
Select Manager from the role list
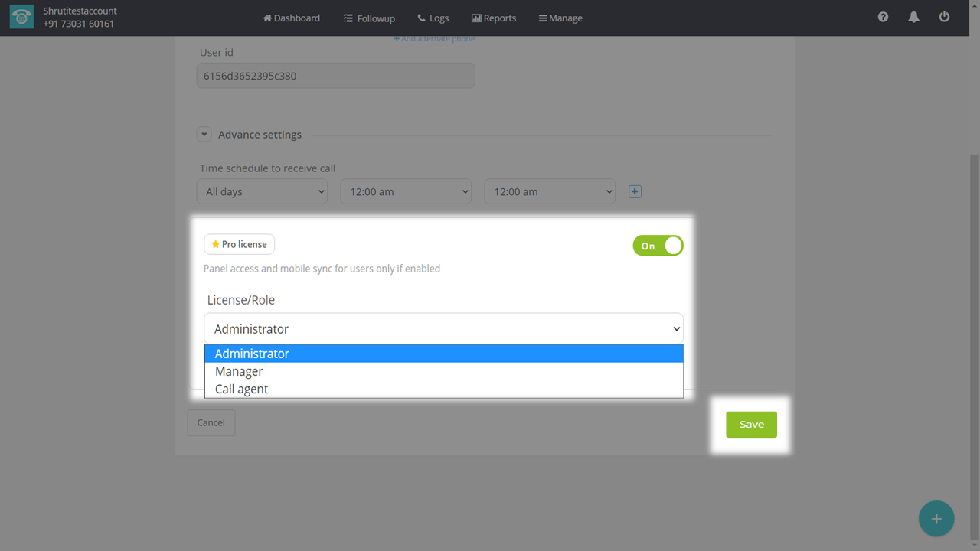(x=239, y=371)
